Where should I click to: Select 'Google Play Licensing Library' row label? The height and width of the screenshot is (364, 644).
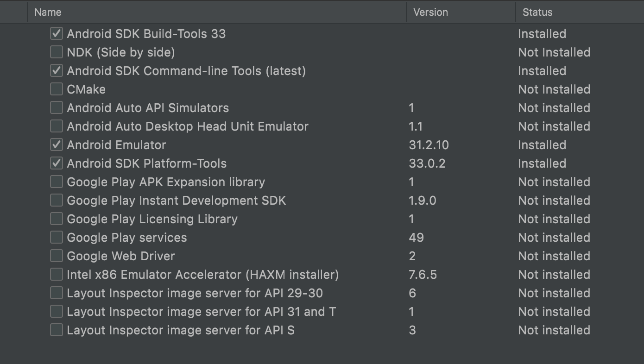pyautogui.click(x=152, y=219)
